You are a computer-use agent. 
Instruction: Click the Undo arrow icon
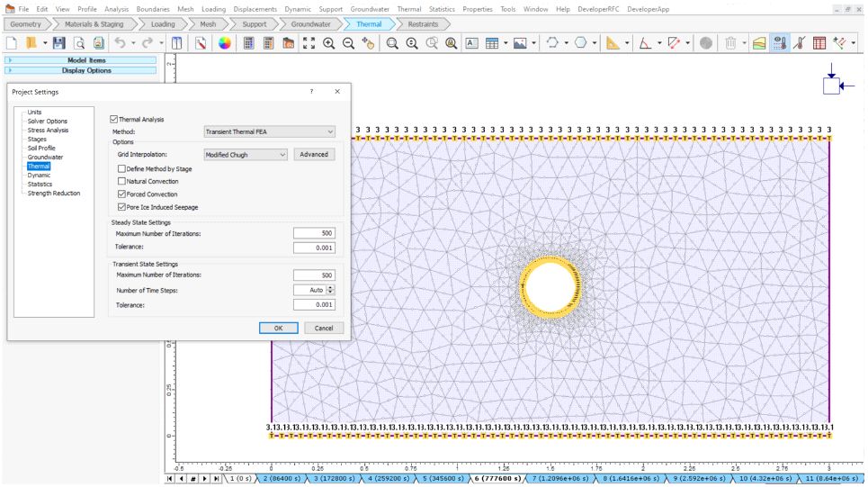point(120,43)
